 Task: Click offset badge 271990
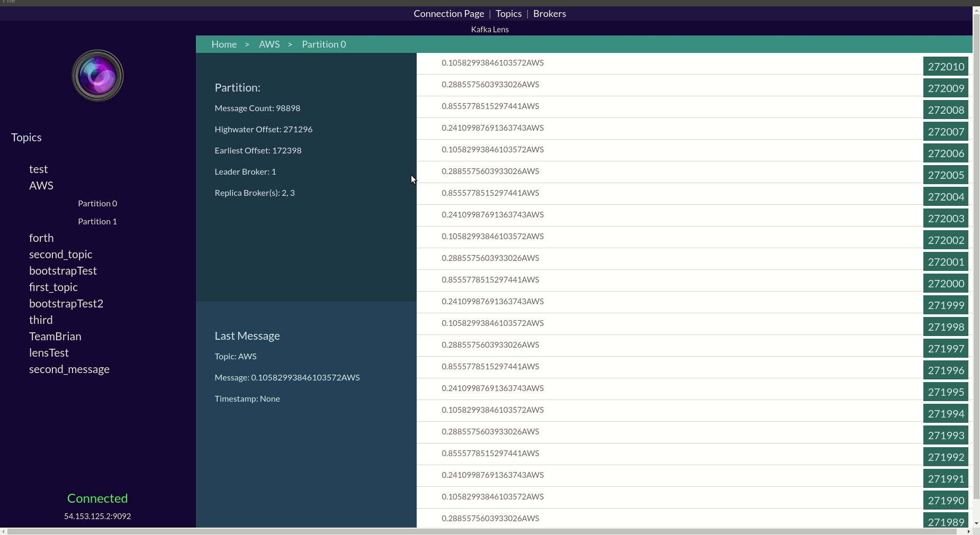(x=946, y=501)
